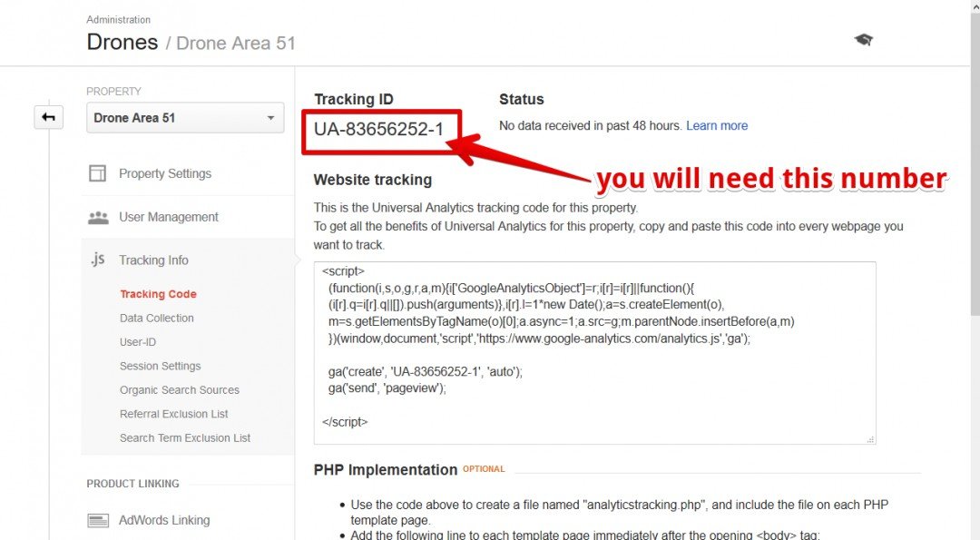The height and width of the screenshot is (540, 980).
Task: Open User Management
Action: click(169, 217)
